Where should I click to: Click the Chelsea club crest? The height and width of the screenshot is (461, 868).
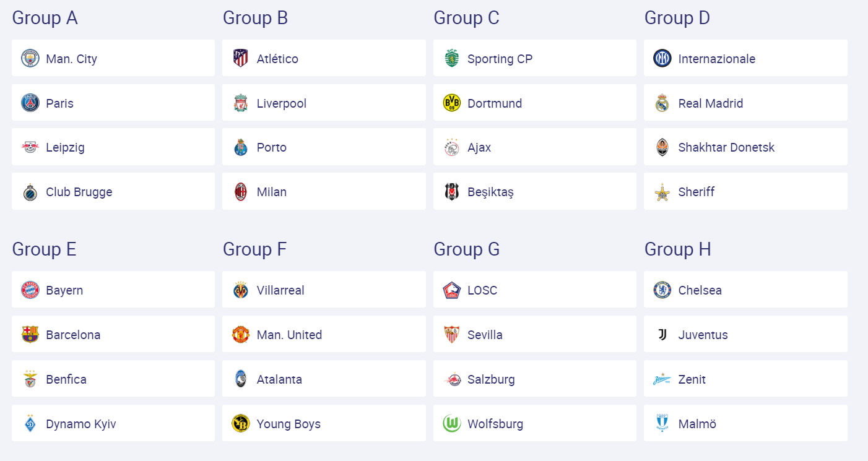tap(662, 290)
